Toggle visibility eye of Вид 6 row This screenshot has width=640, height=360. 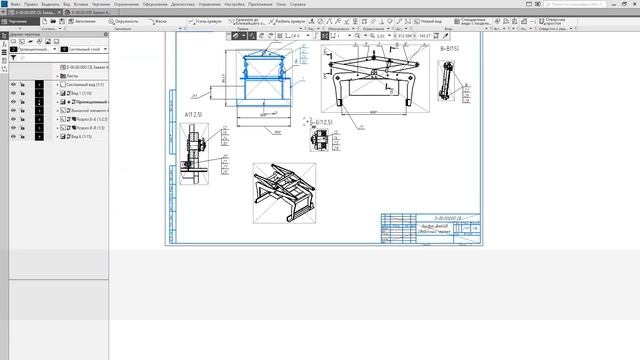13,136
